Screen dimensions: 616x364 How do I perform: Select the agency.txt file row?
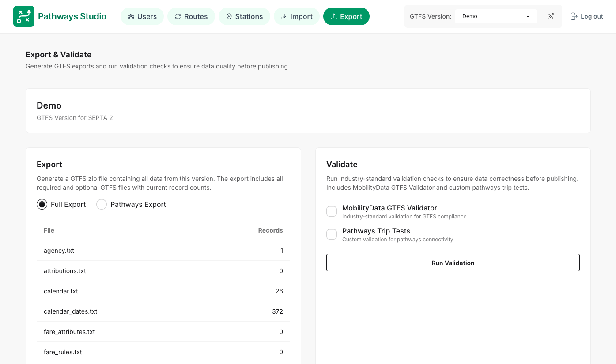(x=163, y=251)
